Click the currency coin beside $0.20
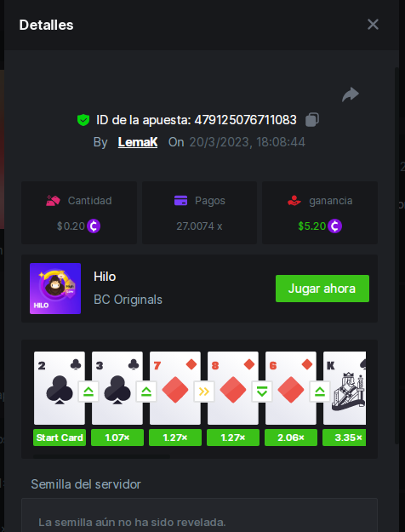 click(94, 226)
